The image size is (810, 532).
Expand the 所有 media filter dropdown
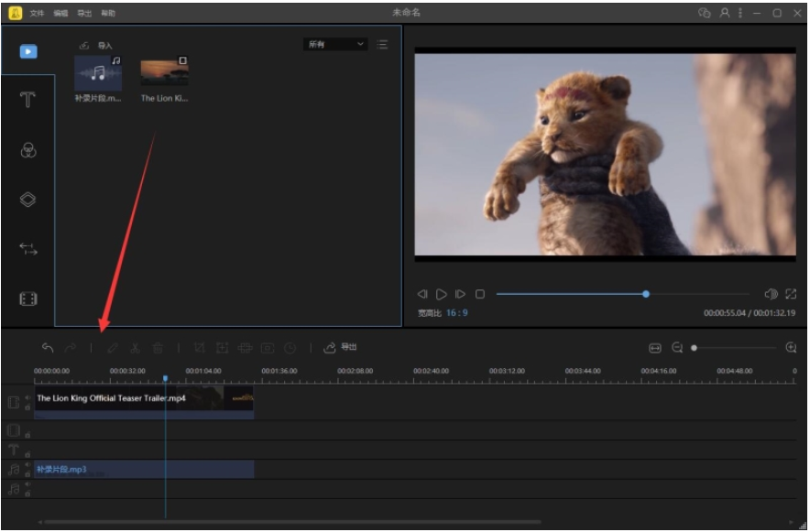coord(335,44)
